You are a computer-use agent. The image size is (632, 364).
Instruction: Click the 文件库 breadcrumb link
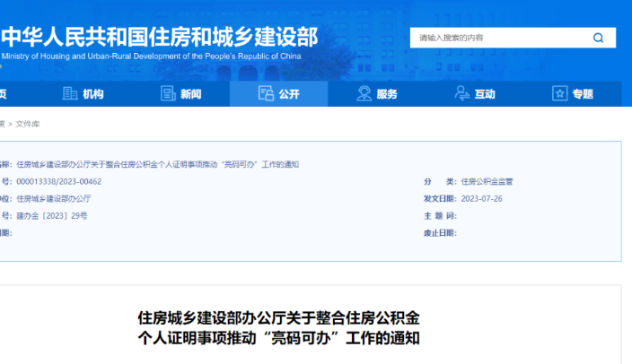coord(28,124)
